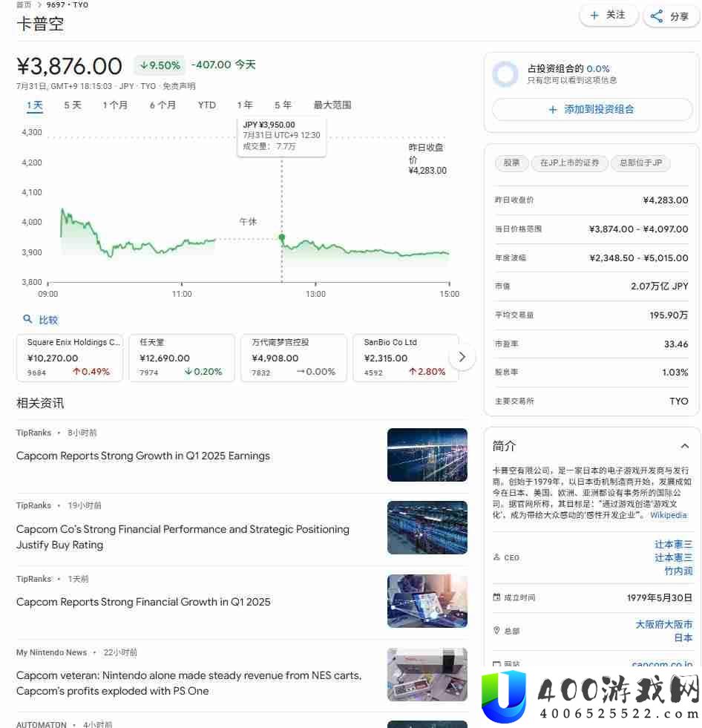This screenshot has height=728, width=702.
Task: Click the portfolio share ring icon
Action: coord(505,73)
